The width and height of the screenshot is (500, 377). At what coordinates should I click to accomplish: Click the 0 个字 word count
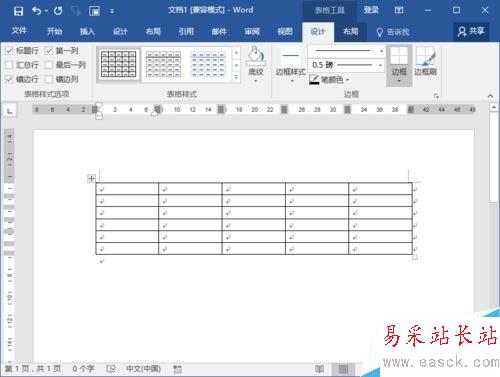coord(83,369)
